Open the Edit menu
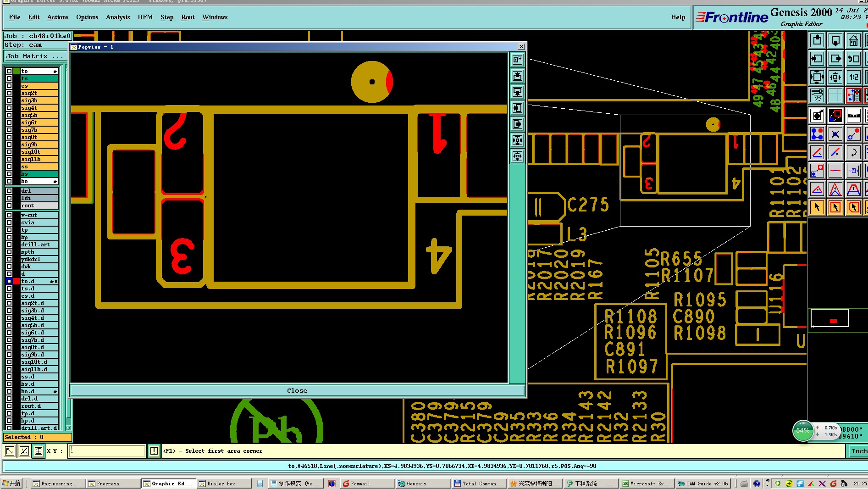Image resolution: width=868 pixels, height=489 pixels. pos(34,17)
